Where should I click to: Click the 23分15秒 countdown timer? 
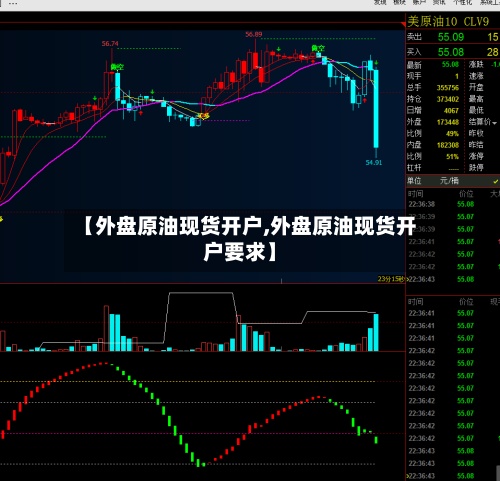(391, 279)
